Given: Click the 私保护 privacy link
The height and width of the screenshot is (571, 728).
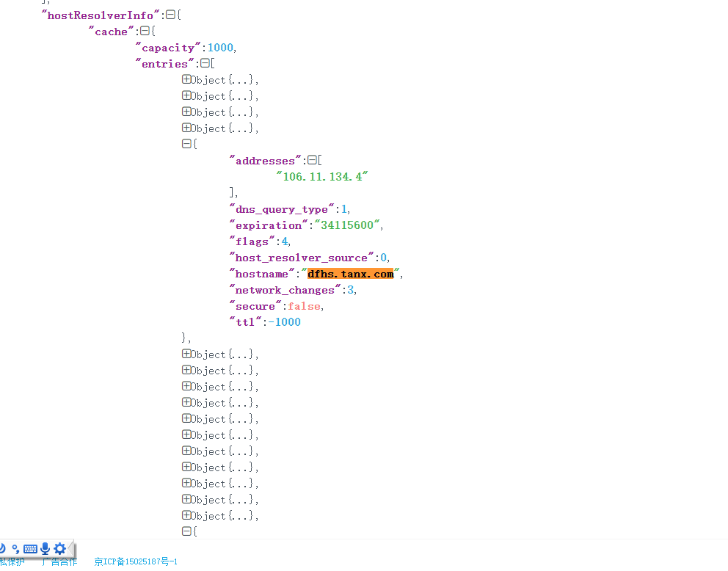Looking at the screenshot, I should coord(12,561).
